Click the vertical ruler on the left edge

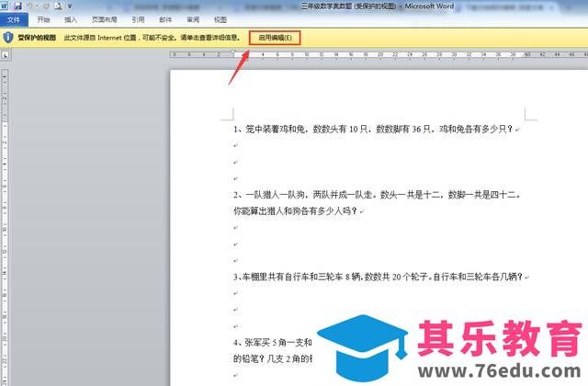pos(5,225)
